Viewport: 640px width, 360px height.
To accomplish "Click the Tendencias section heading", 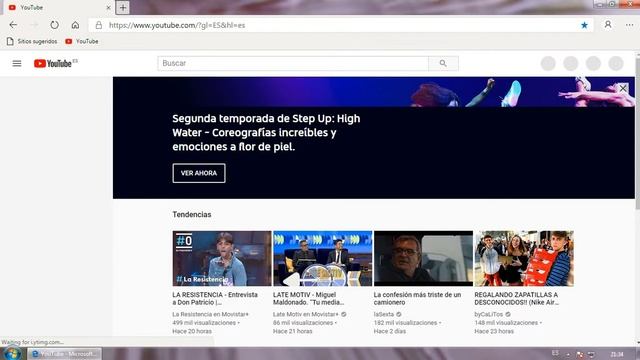I will [x=192, y=214].
